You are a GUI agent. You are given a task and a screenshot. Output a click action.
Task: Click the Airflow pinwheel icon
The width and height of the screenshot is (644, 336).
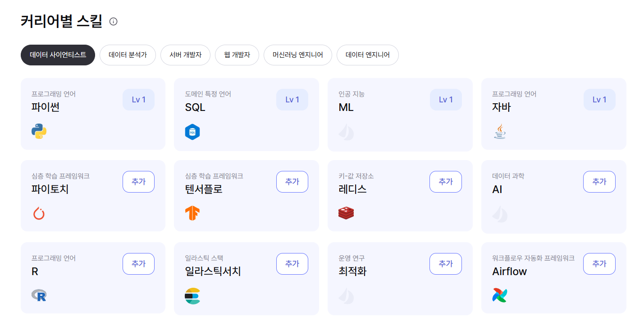pos(500,295)
